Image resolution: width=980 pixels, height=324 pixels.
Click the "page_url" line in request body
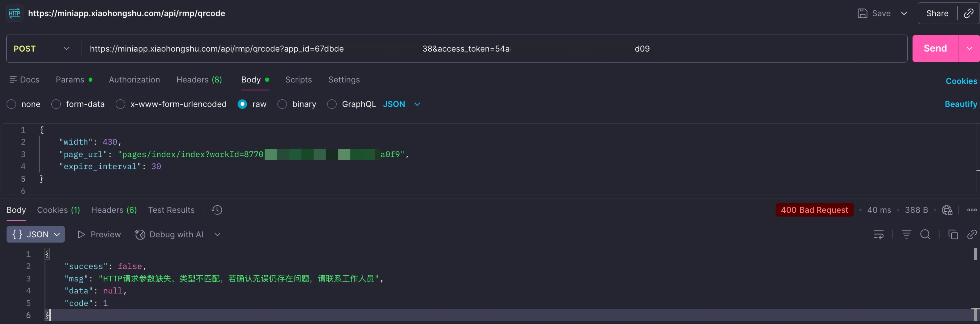[234, 154]
